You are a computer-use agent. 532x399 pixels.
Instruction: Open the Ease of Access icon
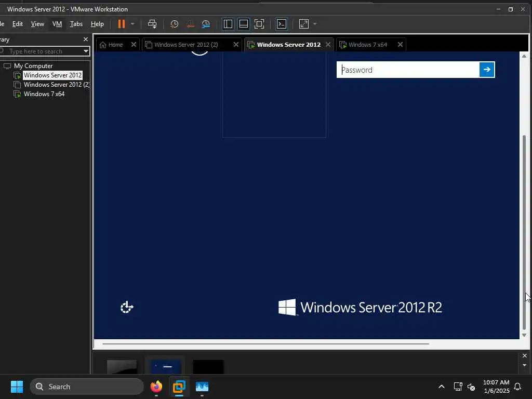click(x=127, y=307)
